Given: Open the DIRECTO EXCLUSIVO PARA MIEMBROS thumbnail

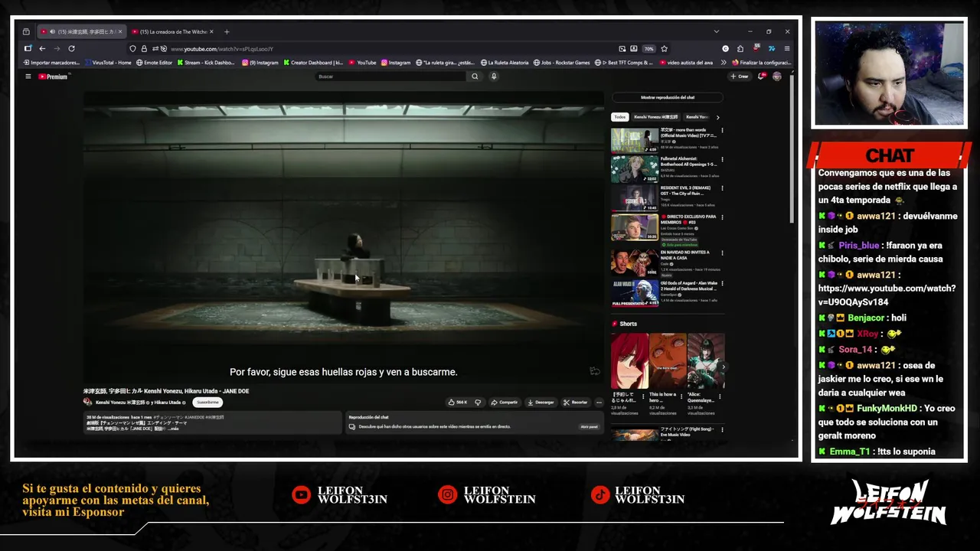Looking at the screenshot, I should (x=635, y=227).
